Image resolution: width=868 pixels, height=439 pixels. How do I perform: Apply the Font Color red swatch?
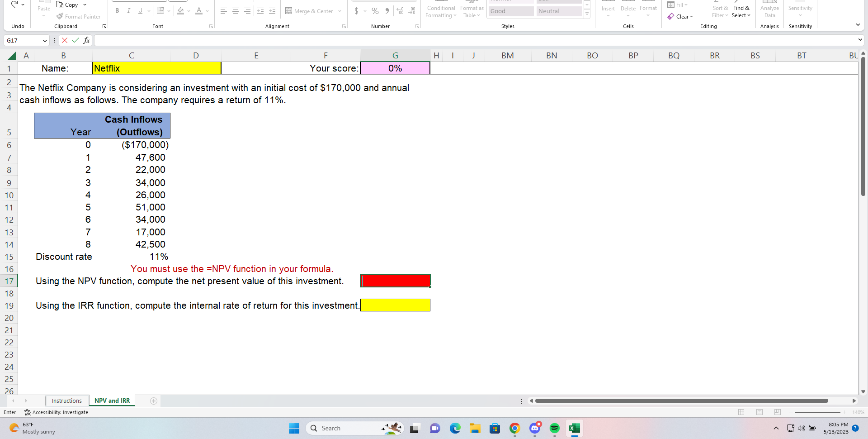coord(199,10)
